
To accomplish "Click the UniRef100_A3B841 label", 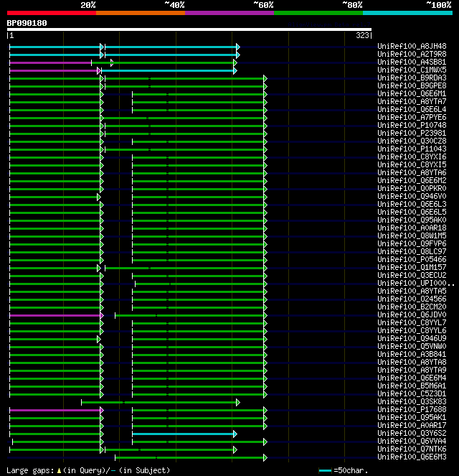I will pyautogui.click(x=412, y=354).
